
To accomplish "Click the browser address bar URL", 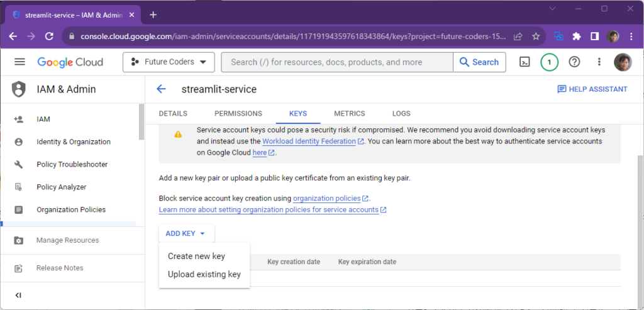I will (x=293, y=36).
